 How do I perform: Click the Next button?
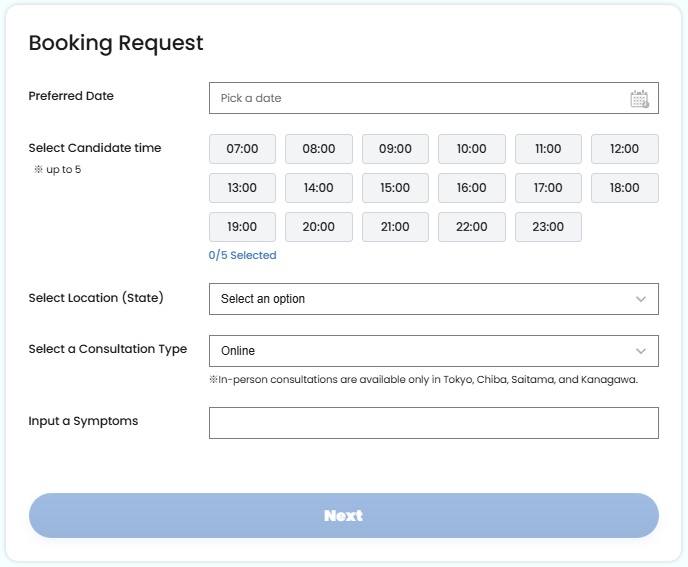[x=344, y=516]
